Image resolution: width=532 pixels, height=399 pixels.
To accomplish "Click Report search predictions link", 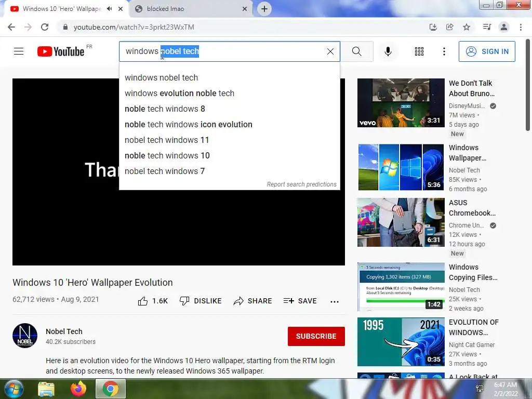I will [302, 184].
